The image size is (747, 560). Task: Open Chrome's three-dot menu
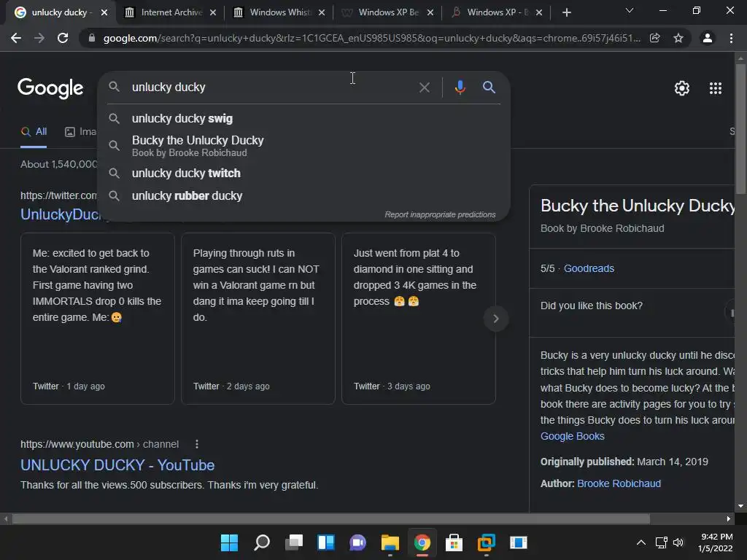731,38
